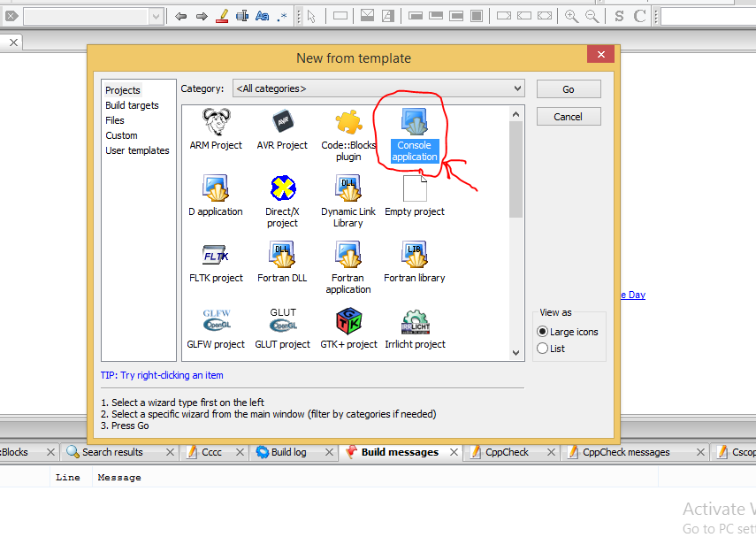Click the template list scrollbar thumb
756x537 pixels.
[515, 169]
